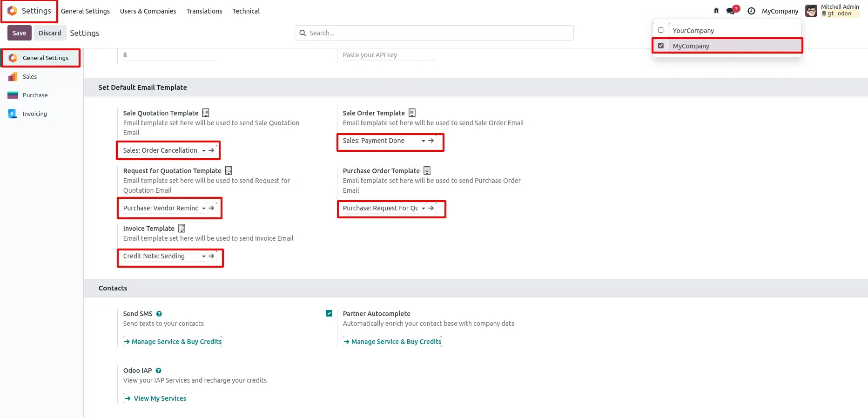Save the settings
Screen dimensions: 868x418
tap(20, 33)
